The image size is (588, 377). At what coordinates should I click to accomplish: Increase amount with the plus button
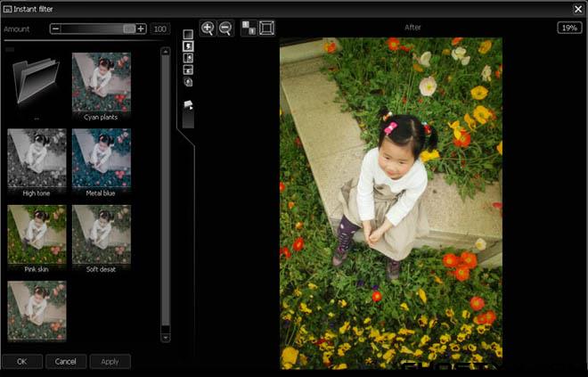point(141,29)
